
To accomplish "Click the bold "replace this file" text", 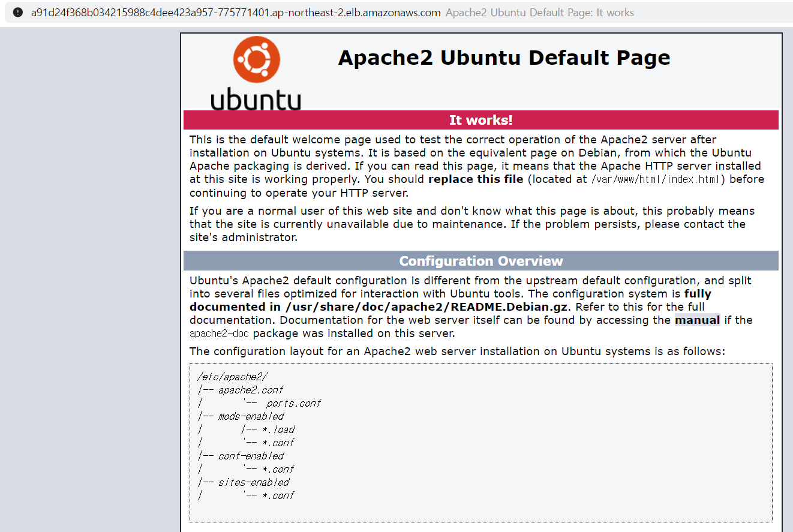I will (476, 179).
